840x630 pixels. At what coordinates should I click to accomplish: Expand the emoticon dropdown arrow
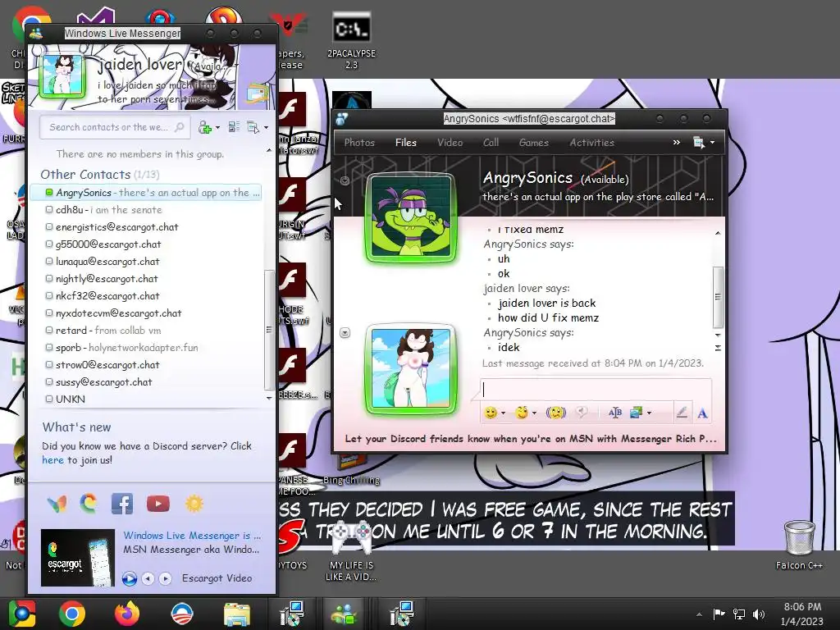(503, 413)
